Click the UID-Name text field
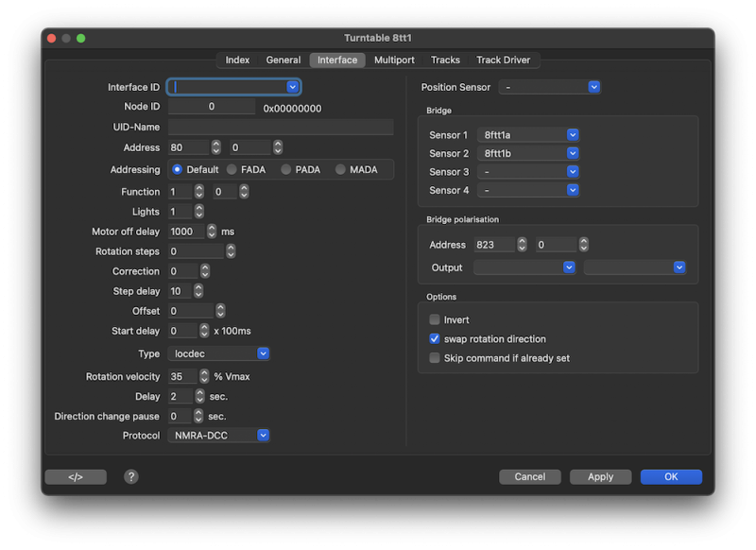The image size is (756, 550). click(x=281, y=127)
